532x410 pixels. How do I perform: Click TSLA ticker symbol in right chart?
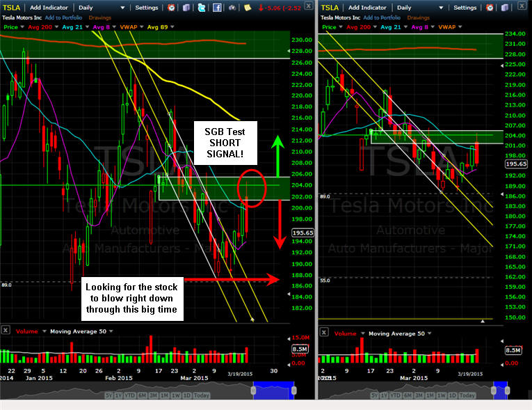(330, 8)
